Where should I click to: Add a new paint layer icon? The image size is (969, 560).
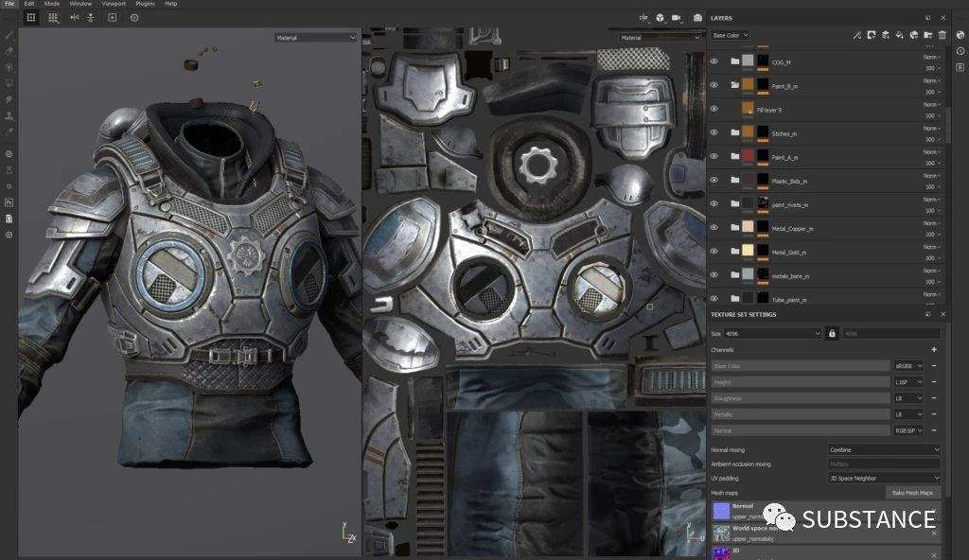click(886, 35)
